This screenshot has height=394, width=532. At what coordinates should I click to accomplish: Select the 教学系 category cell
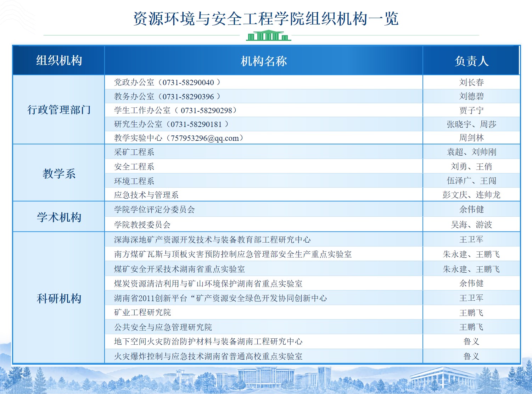coord(59,173)
